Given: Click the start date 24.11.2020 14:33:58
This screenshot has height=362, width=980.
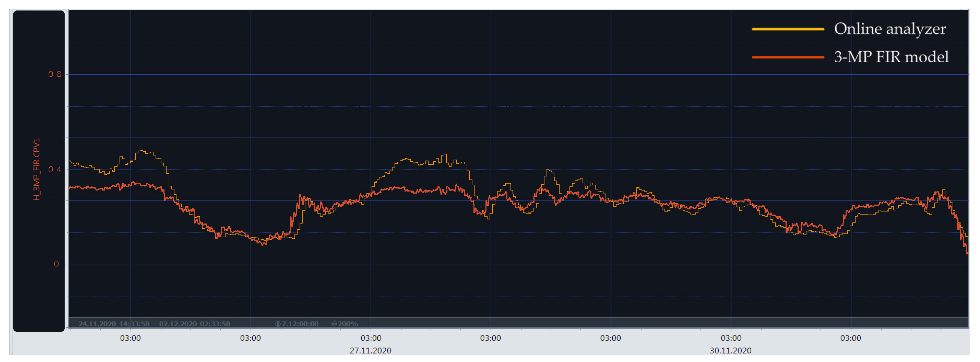Looking at the screenshot, I should click(x=114, y=324).
